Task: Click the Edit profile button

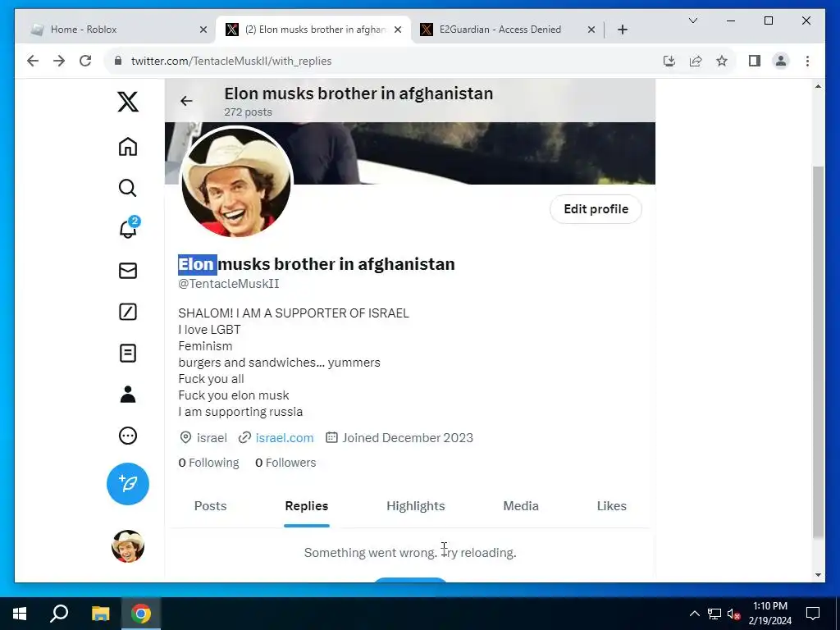Action: tap(596, 209)
